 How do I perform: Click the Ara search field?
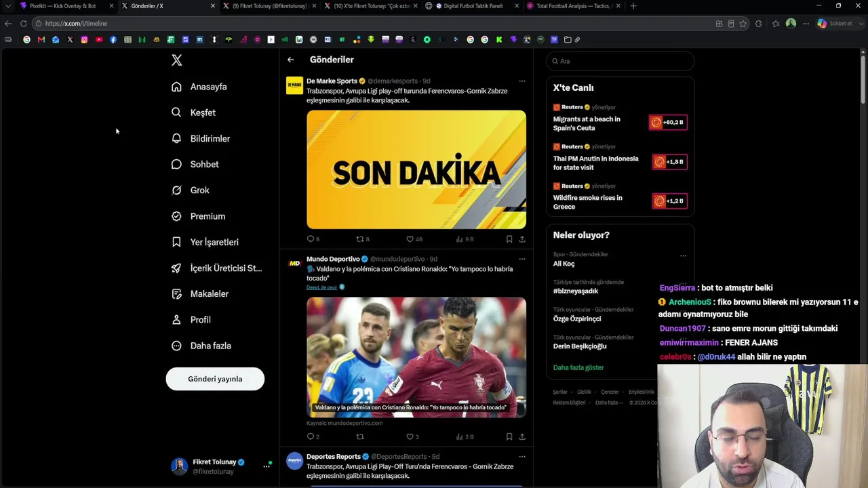[620, 61]
